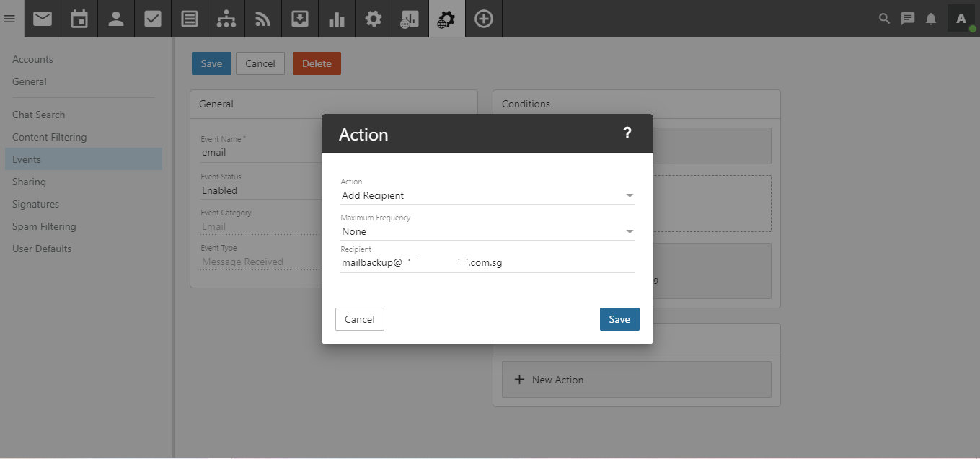The height and width of the screenshot is (459, 980).
Task: Select Spam Filtering in sidebar
Action: pos(44,226)
